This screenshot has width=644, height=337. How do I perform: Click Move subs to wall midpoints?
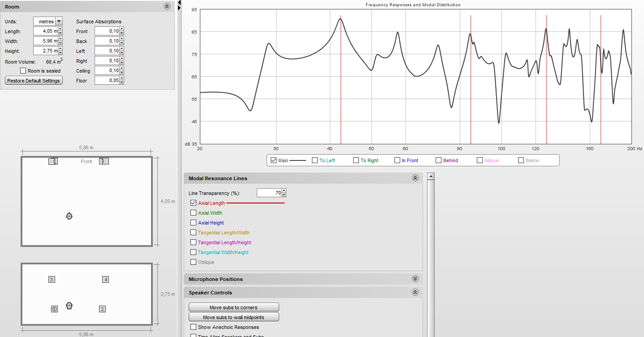(x=233, y=317)
